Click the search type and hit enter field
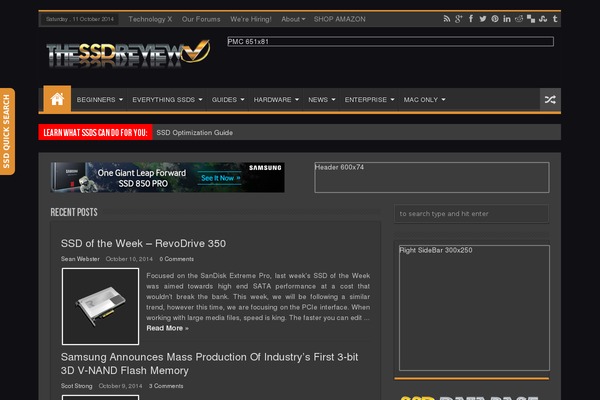 click(x=471, y=214)
